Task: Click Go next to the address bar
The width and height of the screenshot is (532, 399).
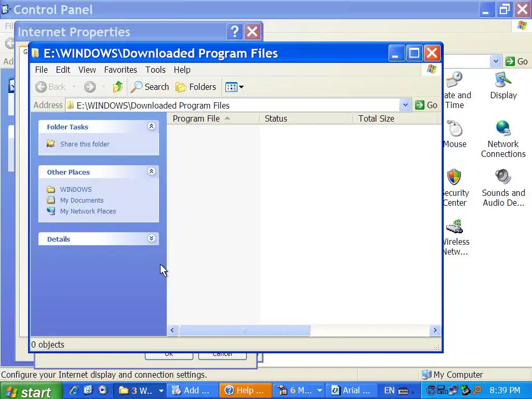Action: [426, 105]
